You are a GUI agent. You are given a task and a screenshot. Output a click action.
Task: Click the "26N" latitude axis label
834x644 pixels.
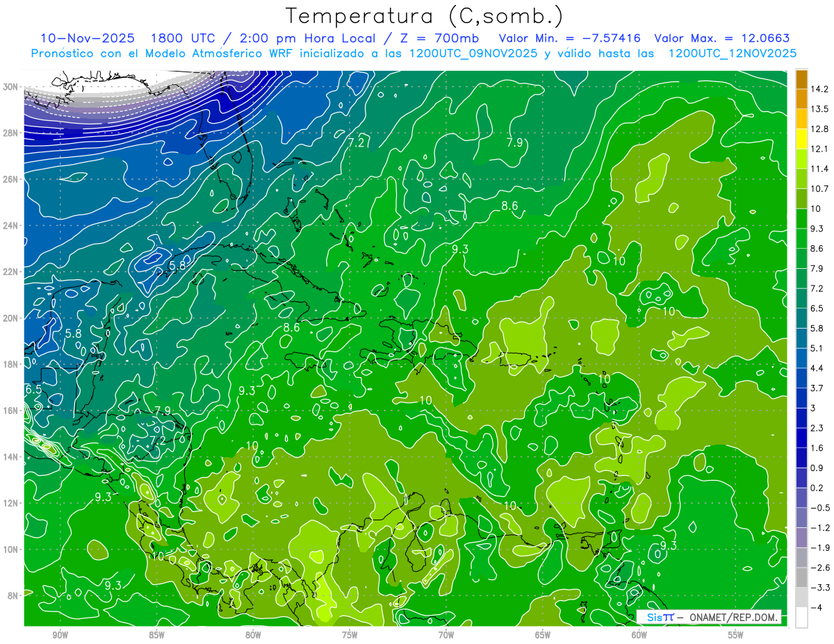click(x=11, y=179)
